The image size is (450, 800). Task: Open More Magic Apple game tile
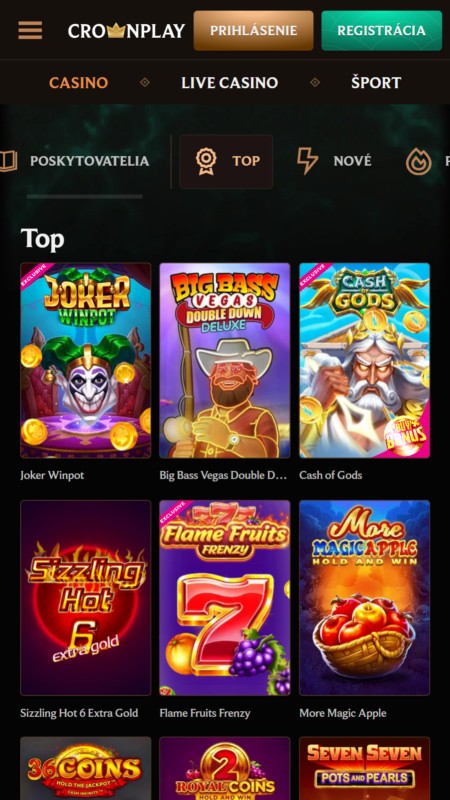(364, 597)
